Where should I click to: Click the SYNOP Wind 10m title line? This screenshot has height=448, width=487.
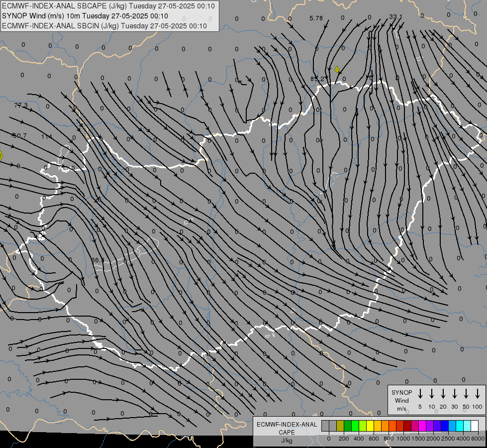[85, 16]
